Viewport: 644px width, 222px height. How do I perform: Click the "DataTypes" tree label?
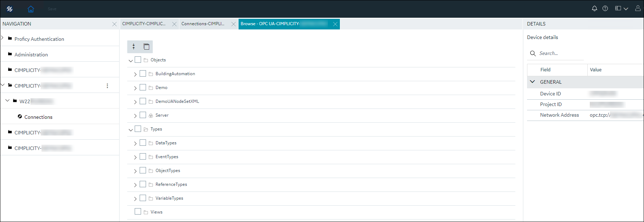[x=166, y=143]
